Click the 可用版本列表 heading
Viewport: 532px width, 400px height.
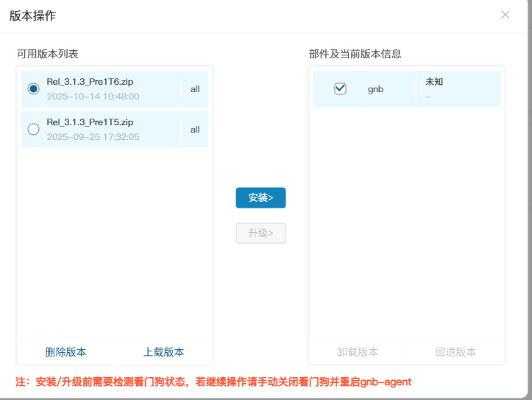click(x=47, y=54)
